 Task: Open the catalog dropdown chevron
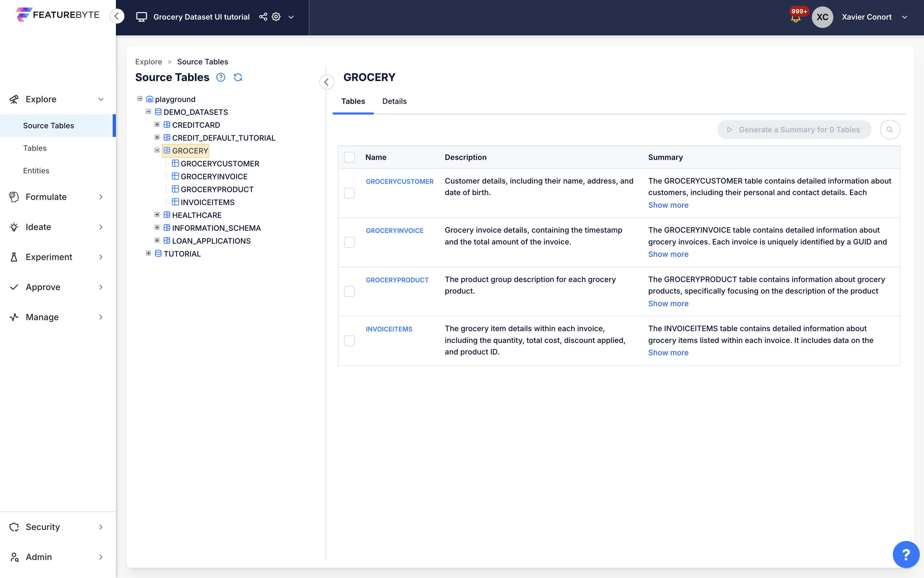(x=291, y=17)
